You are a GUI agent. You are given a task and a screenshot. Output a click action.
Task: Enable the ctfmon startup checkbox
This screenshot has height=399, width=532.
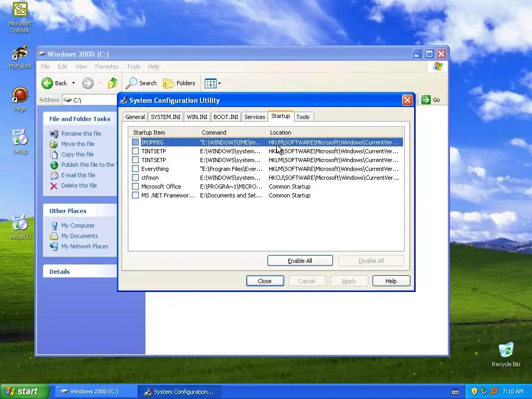pyautogui.click(x=136, y=178)
